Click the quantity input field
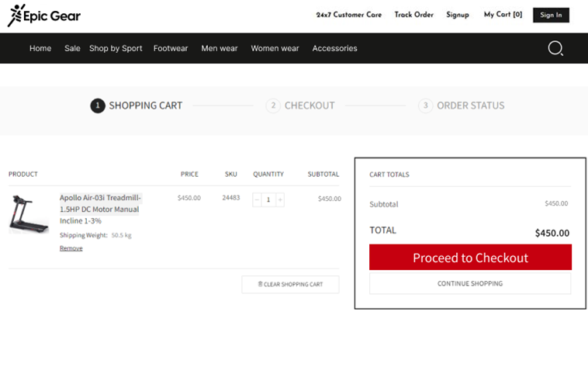 coord(268,199)
